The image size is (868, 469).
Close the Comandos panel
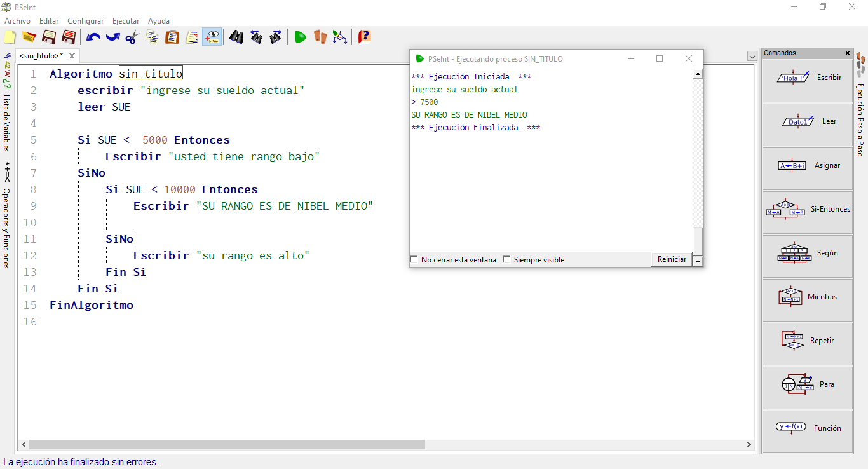click(x=848, y=53)
